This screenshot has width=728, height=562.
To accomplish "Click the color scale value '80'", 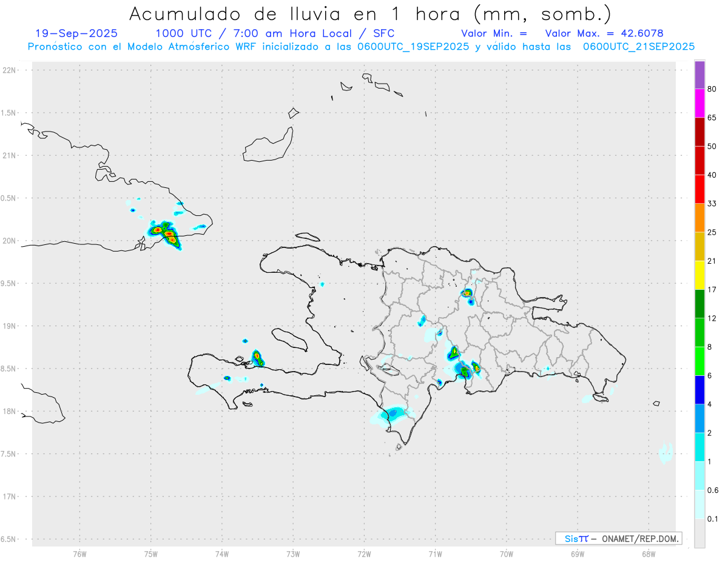I will (712, 89).
